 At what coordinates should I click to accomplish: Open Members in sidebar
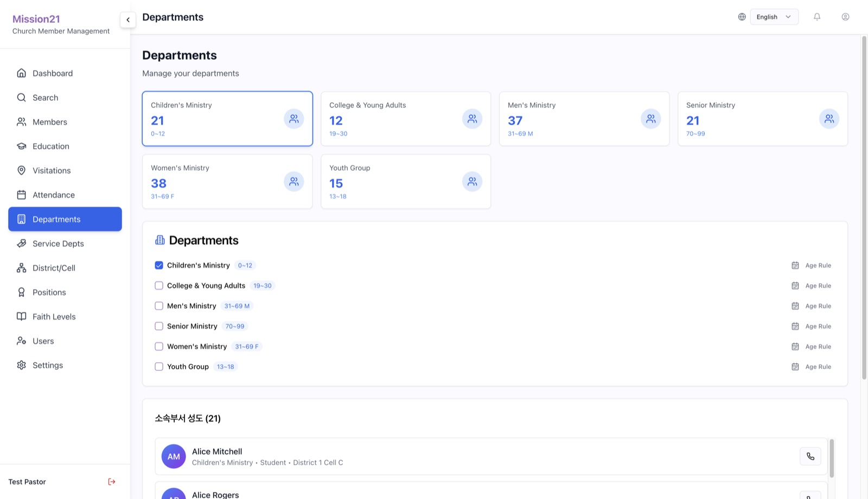(65, 122)
